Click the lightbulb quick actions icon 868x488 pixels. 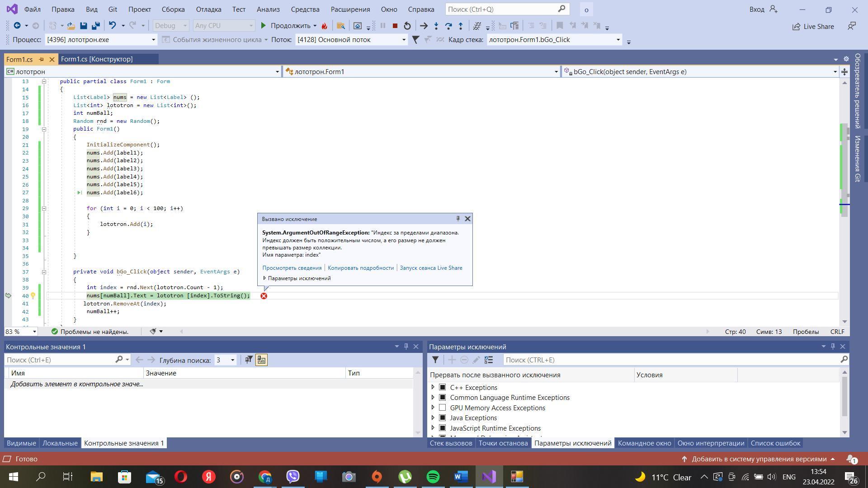tap(33, 296)
